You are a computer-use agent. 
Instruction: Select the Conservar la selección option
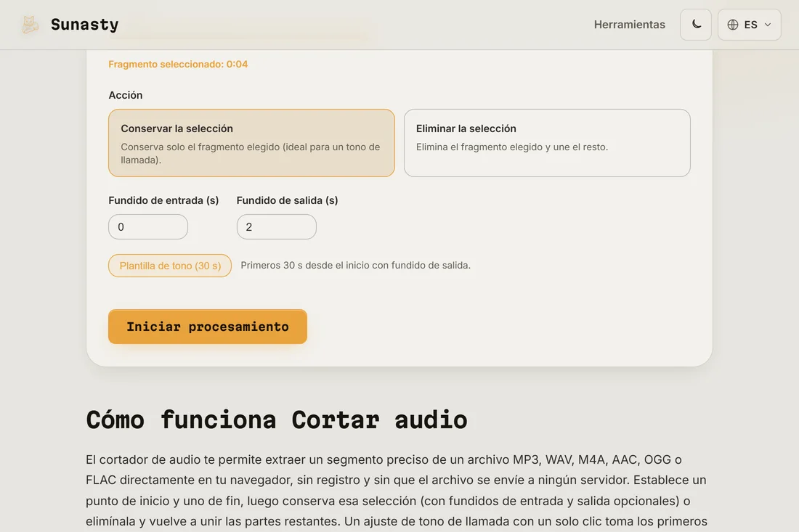point(251,143)
